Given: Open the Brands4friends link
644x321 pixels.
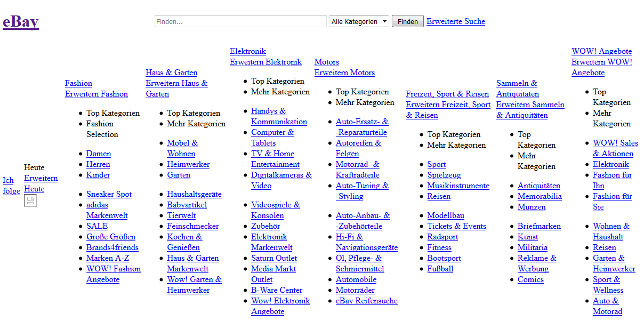Looking at the screenshot, I should pos(112,247).
